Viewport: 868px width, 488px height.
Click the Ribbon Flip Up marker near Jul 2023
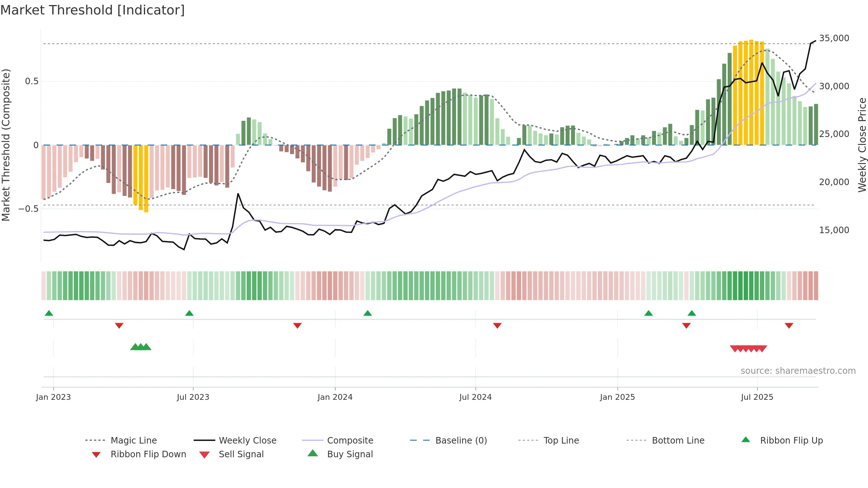(189, 313)
